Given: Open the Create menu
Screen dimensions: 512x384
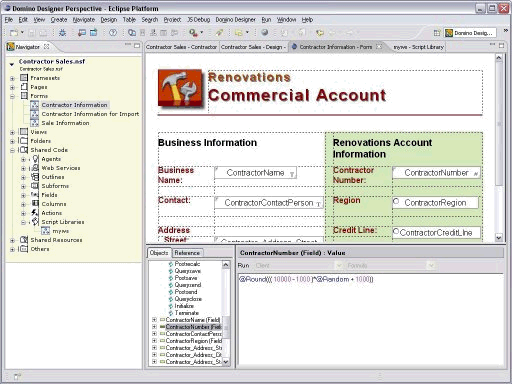Looking at the screenshot, I should point(59,20).
